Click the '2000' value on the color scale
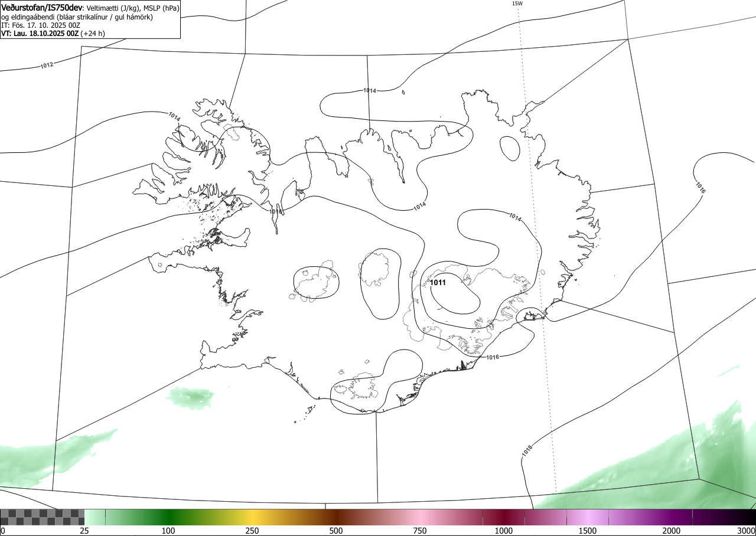Viewport: 756px width, 536px height. pos(672,531)
